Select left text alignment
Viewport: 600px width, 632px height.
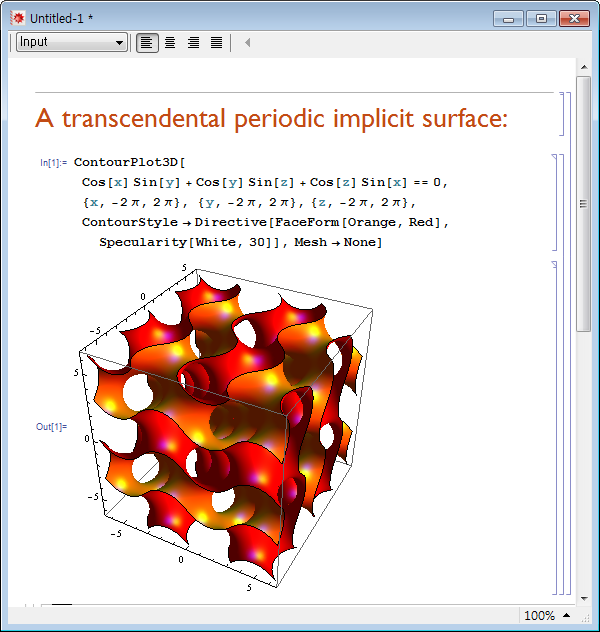[147, 42]
